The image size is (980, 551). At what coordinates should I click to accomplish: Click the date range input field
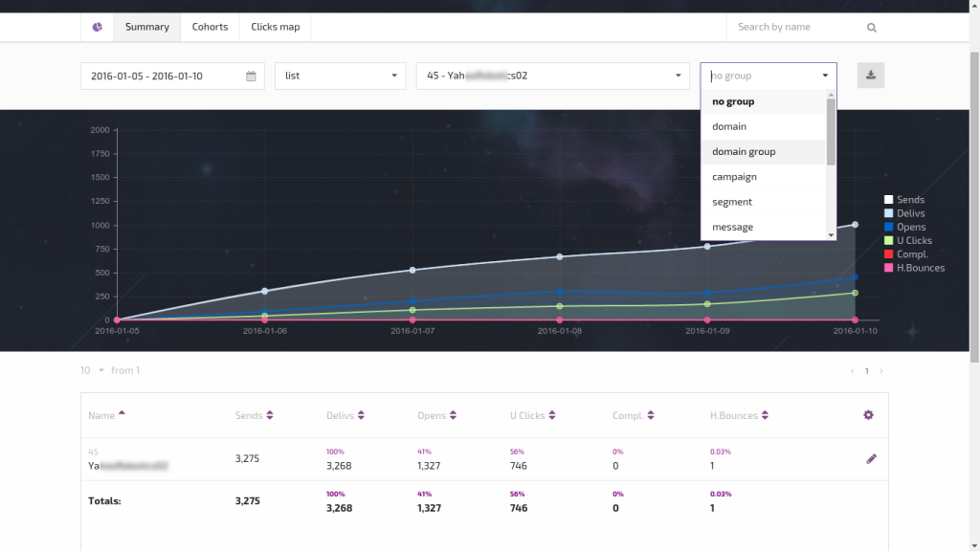click(x=172, y=76)
